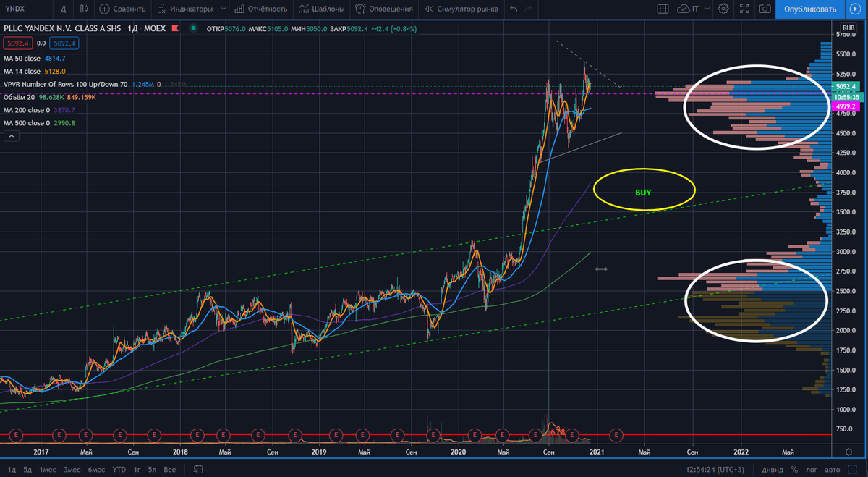Set range to 6мес

[95, 469]
